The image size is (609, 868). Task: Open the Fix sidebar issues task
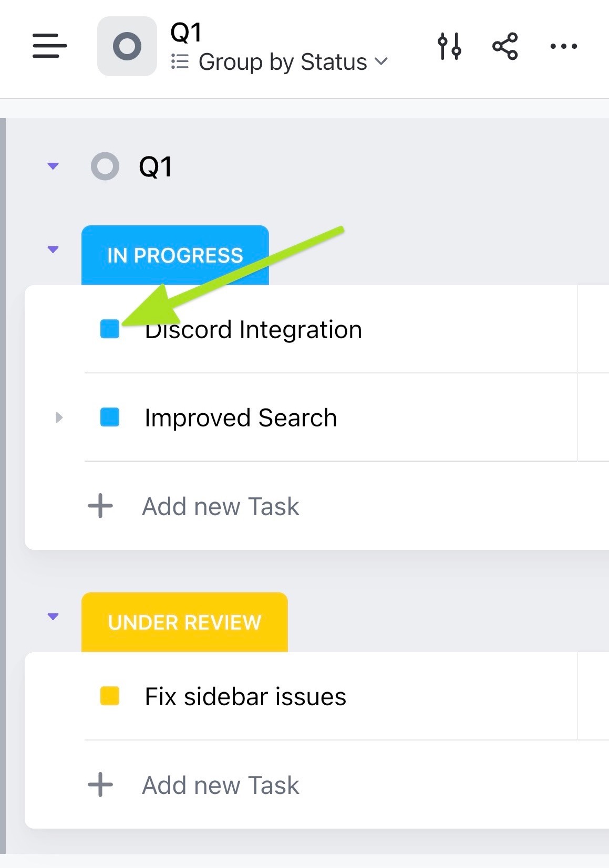tap(245, 697)
